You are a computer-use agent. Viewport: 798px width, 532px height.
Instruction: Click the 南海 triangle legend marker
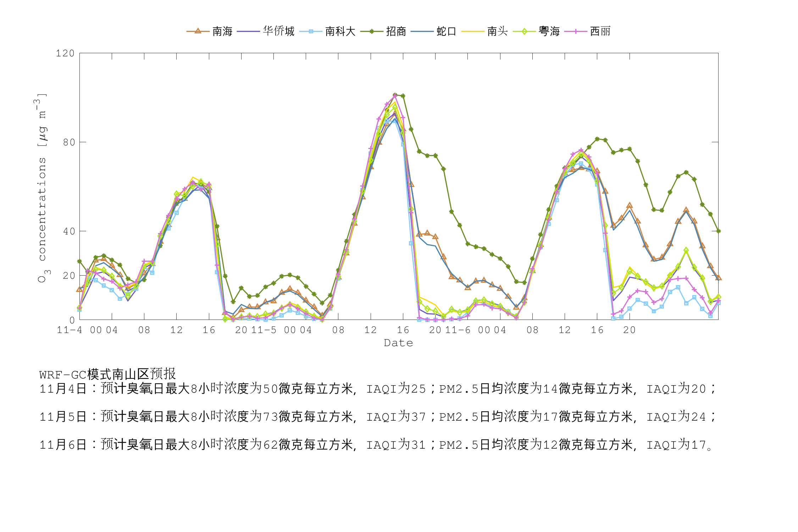click(x=198, y=31)
